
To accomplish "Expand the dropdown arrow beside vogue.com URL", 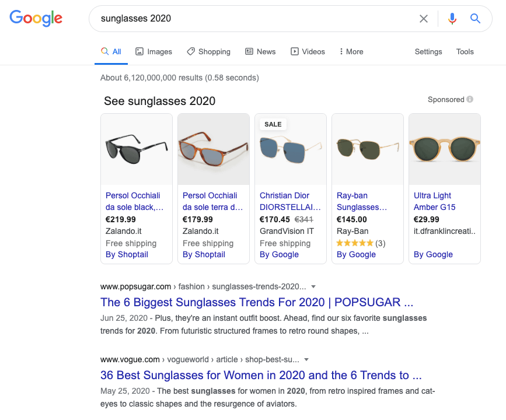I will [306, 359].
